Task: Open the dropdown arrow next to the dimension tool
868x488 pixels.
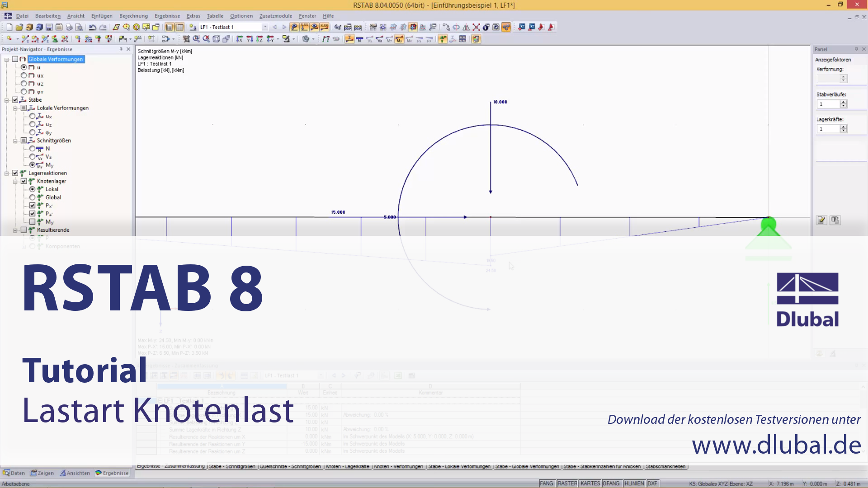Action: coord(130,39)
